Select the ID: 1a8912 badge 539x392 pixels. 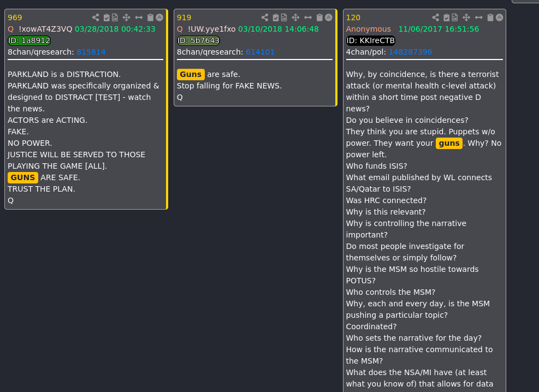(x=29, y=40)
